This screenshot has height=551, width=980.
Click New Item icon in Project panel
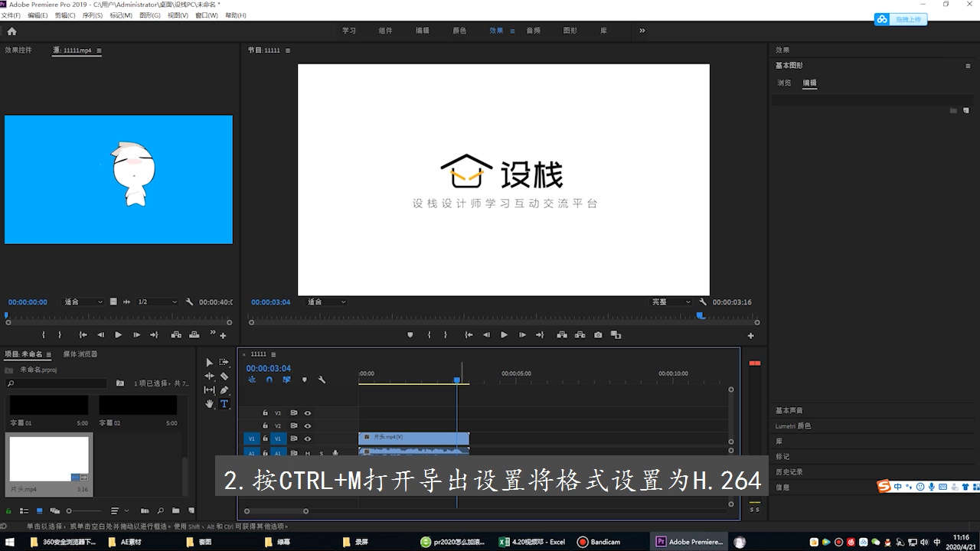click(x=190, y=510)
